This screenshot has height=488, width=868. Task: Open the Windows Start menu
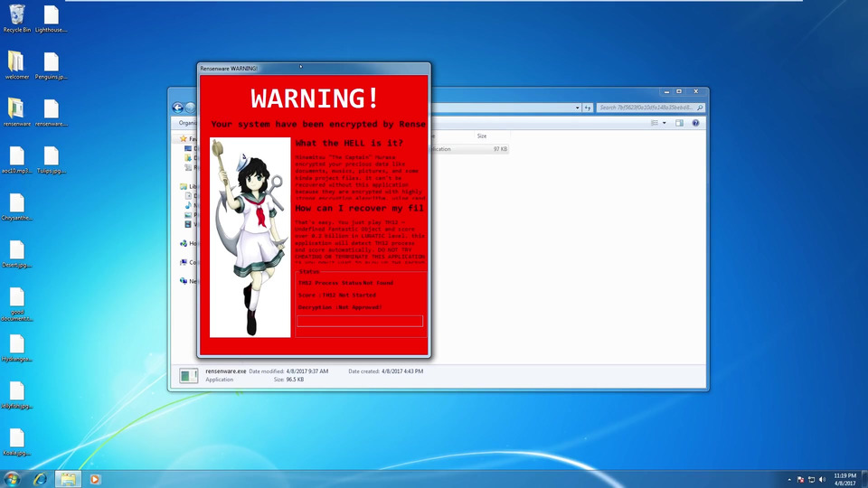coord(12,479)
